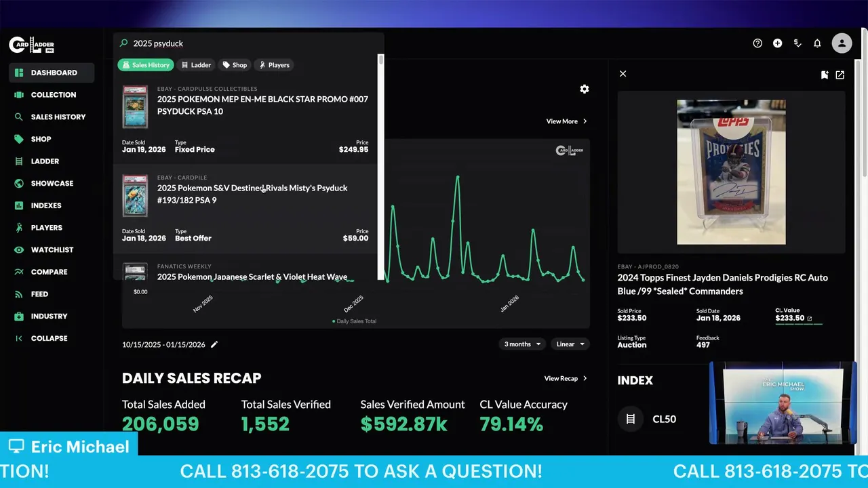868x488 pixels.
Task: Open the help question mark icon
Action: (757, 43)
